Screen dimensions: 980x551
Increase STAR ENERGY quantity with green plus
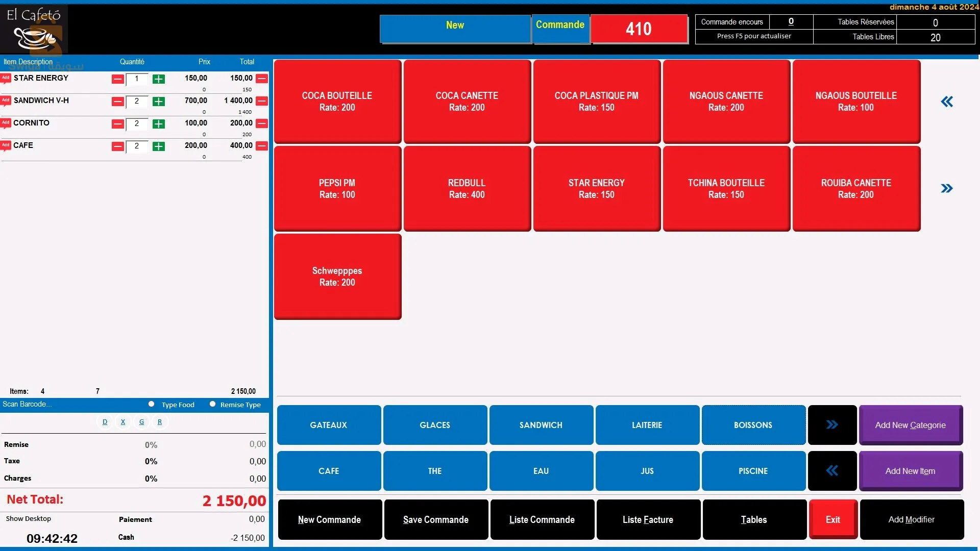159,79
